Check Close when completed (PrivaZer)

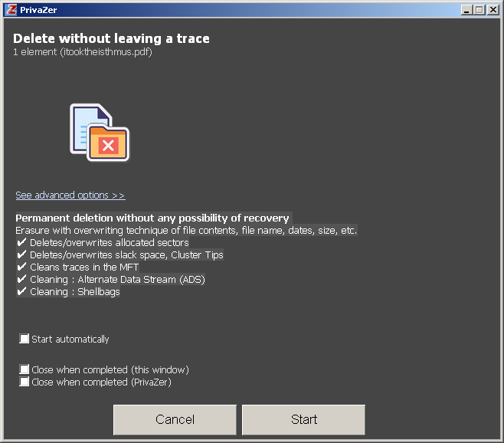pos(24,382)
